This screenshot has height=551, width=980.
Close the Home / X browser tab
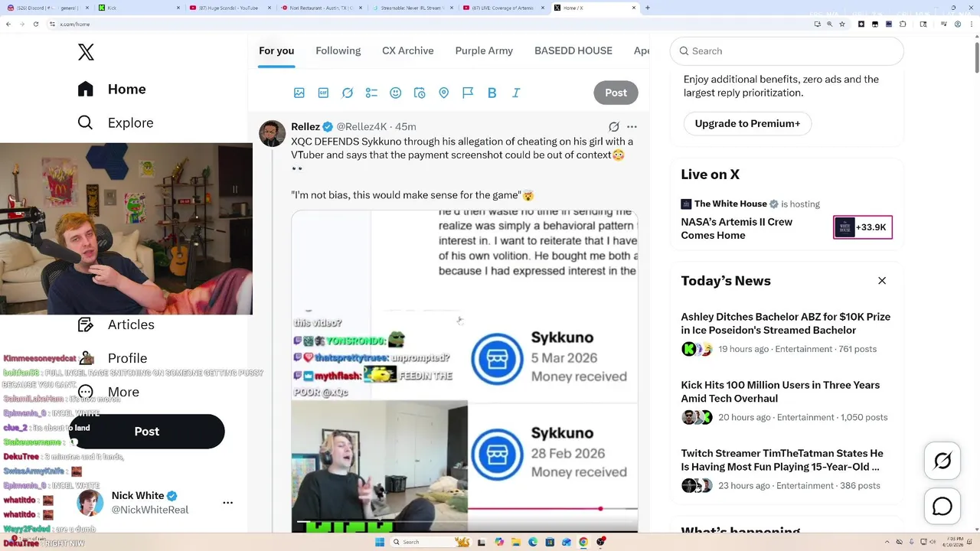coord(634,8)
